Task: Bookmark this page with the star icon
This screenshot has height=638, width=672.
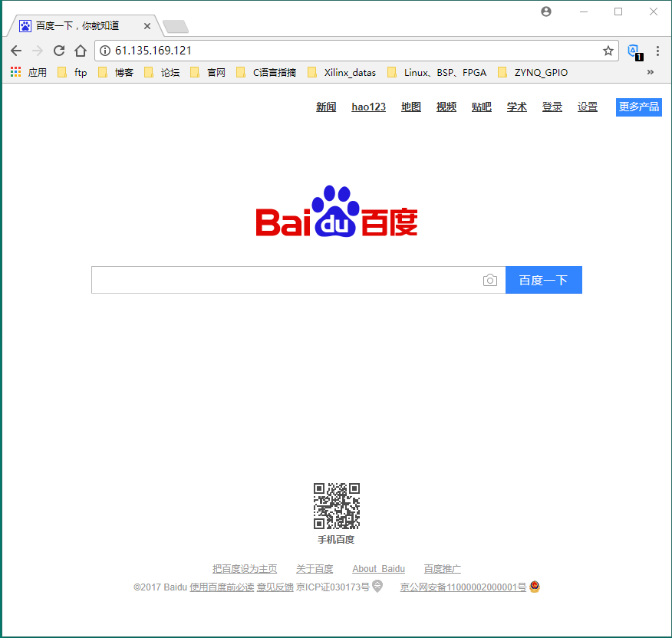Action: [x=608, y=51]
